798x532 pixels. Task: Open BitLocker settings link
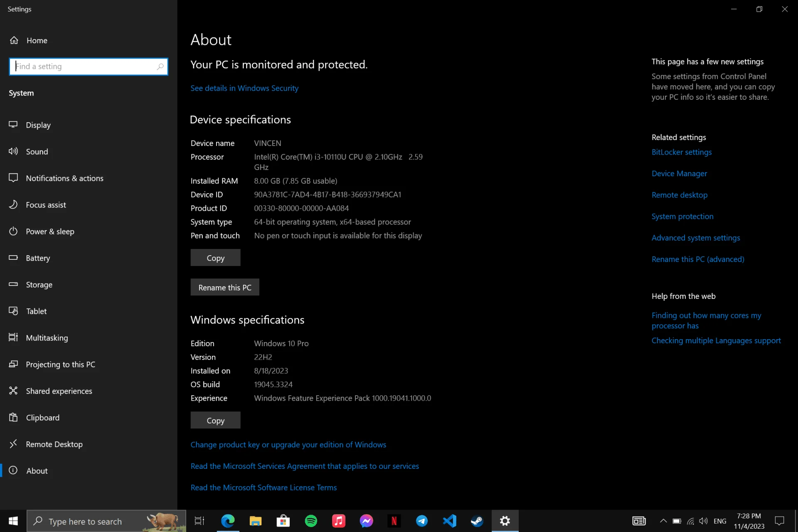pos(682,152)
